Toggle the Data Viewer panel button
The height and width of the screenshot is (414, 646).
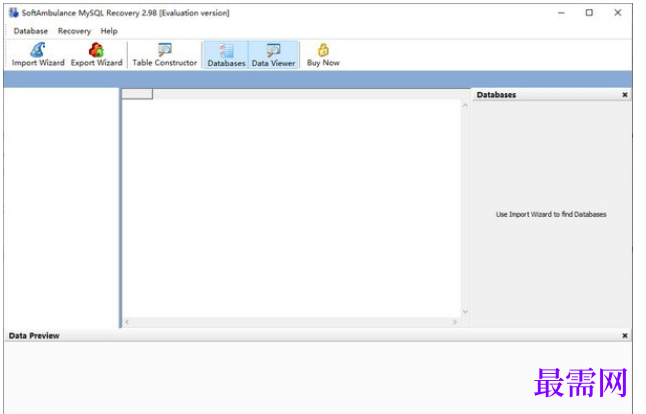pyautogui.click(x=273, y=55)
